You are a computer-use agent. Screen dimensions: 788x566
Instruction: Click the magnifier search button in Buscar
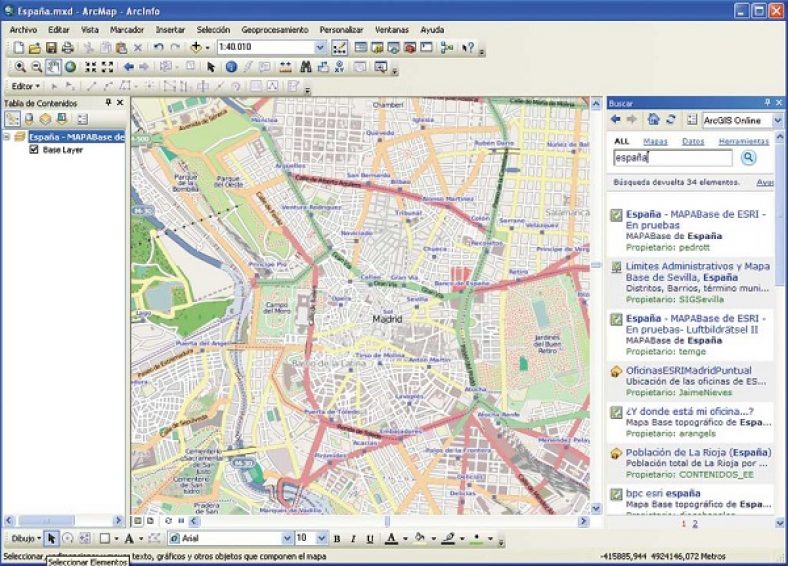749,158
